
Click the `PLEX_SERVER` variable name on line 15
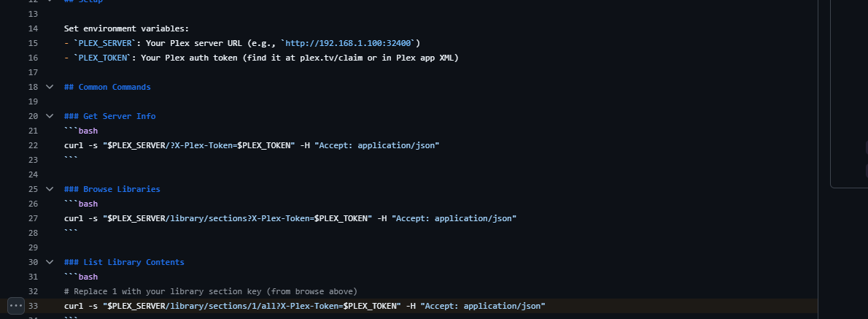pyautogui.click(x=105, y=43)
